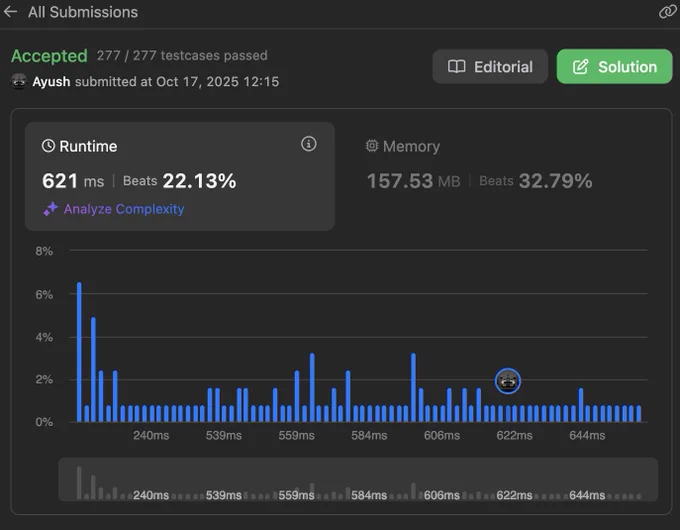Click the 32.79% memory beats value

tap(556, 181)
